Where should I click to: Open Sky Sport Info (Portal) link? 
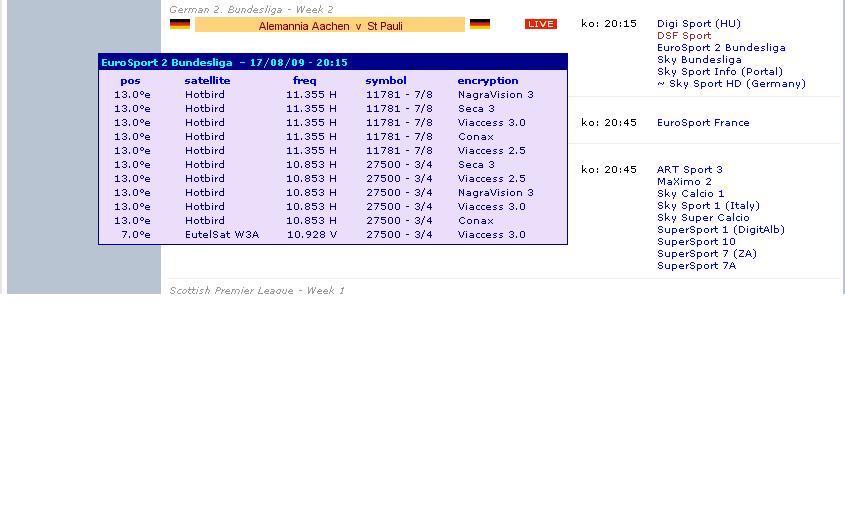[x=720, y=72]
